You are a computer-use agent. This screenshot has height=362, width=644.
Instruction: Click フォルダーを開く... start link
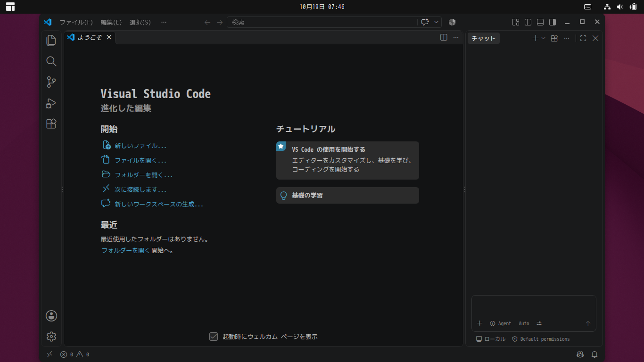pos(144,175)
